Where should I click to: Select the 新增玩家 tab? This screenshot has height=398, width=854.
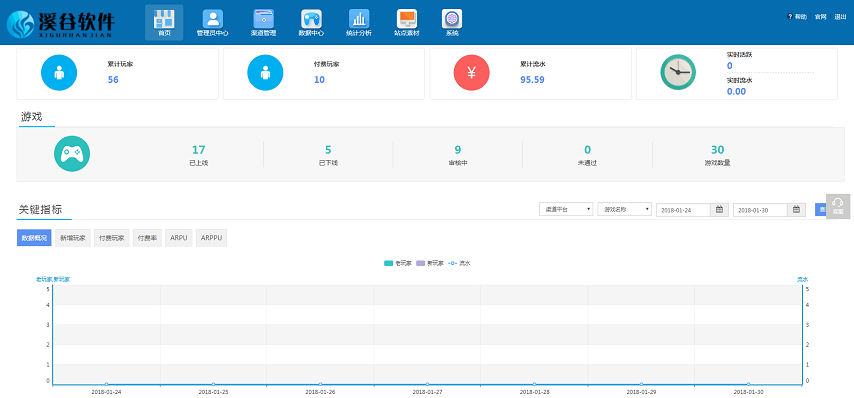point(73,238)
